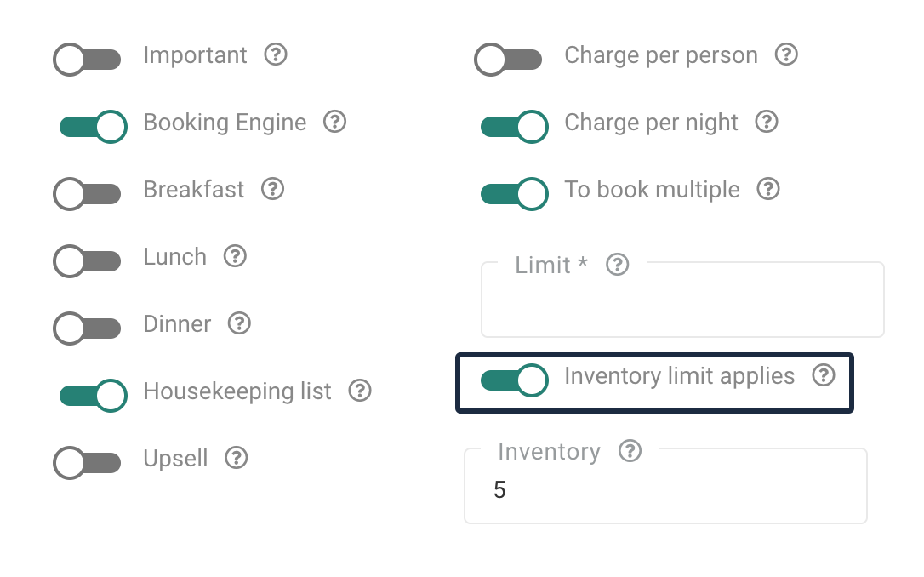Switch on the Upsell toggle

tap(87, 463)
